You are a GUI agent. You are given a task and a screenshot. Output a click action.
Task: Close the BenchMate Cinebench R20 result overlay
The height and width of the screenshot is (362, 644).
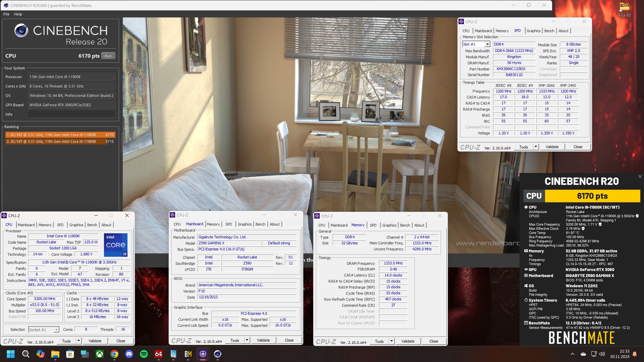[640, 176]
